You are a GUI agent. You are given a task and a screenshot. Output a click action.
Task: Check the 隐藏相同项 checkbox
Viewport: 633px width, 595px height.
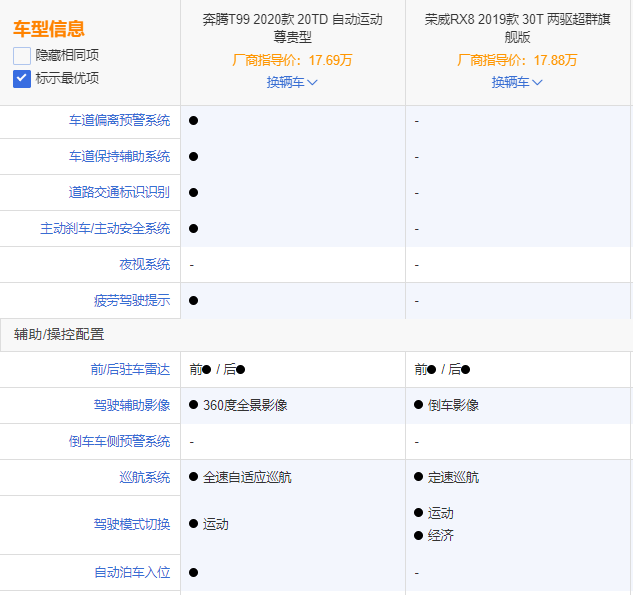coord(22,56)
